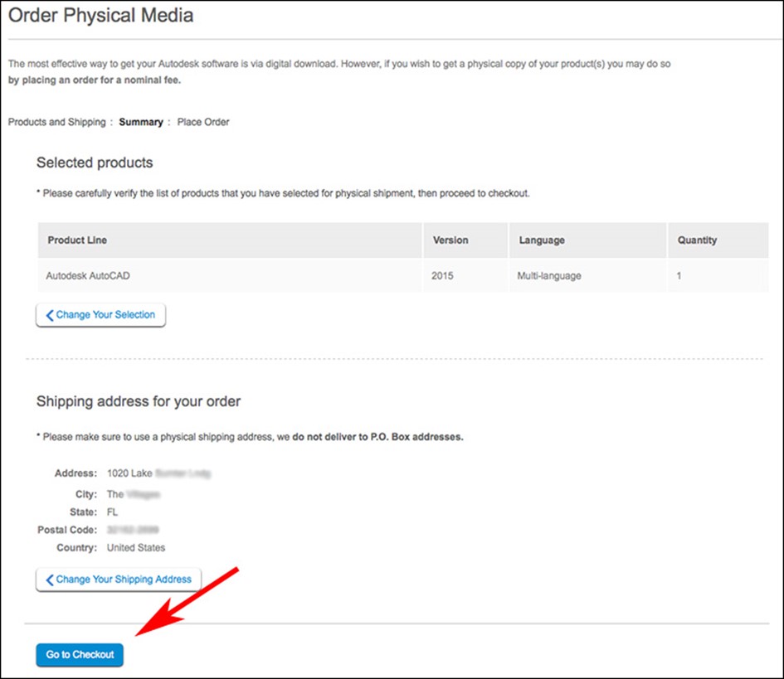Click the bold 'by placing an order for a nominal fee' text
The width and height of the screenshot is (784, 679).
pyautogui.click(x=95, y=80)
